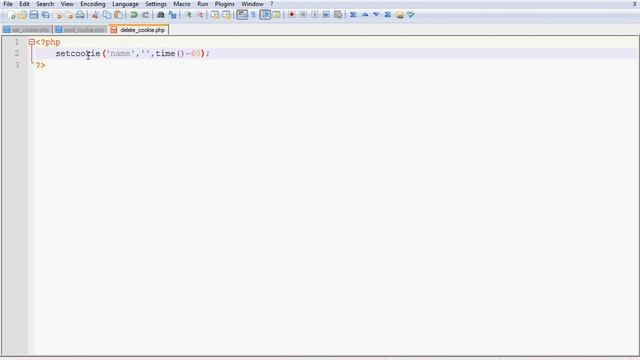Click the yellow folder-style icon after Indent Guide
This screenshot has width=640, height=360.
(276, 15)
